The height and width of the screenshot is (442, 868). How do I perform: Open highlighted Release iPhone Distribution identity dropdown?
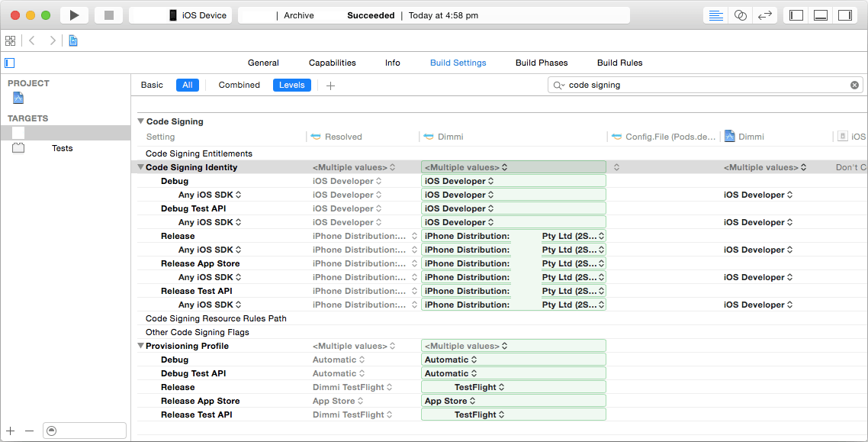point(513,236)
